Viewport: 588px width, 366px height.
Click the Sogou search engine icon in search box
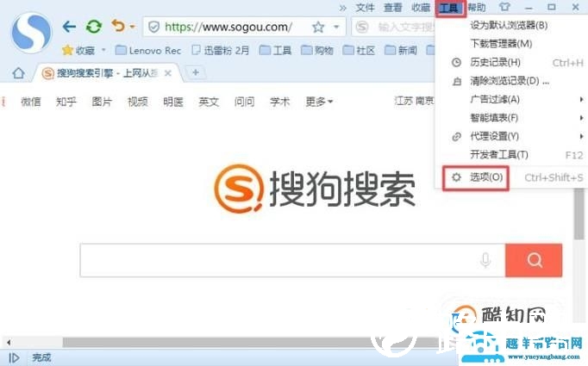362,27
